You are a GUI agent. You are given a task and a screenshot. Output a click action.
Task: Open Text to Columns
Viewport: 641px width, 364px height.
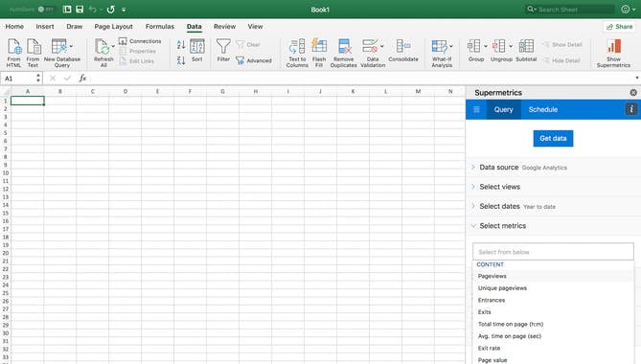point(297,53)
